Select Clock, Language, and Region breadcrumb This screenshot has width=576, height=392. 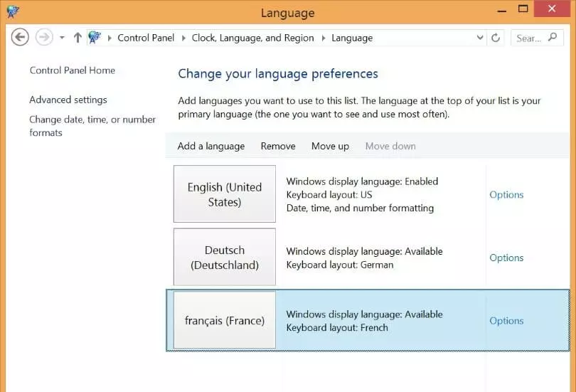pos(252,38)
